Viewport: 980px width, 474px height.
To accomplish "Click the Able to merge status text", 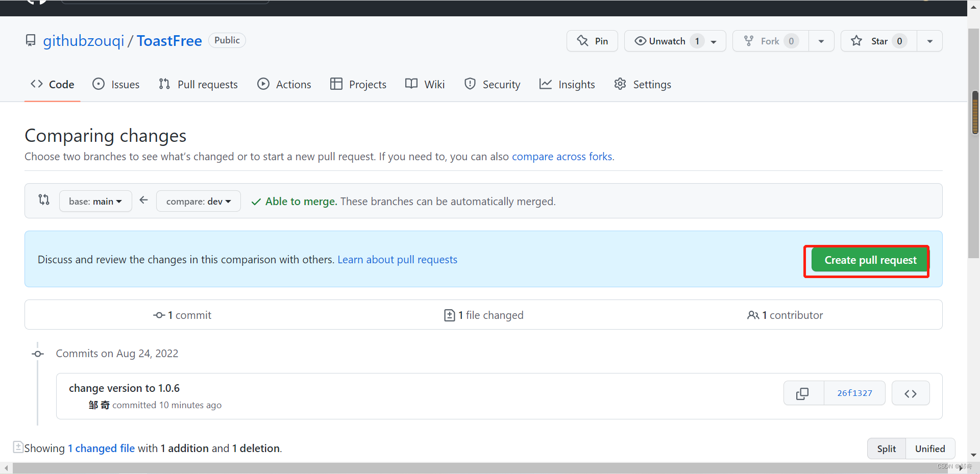I will click(301, 202).
